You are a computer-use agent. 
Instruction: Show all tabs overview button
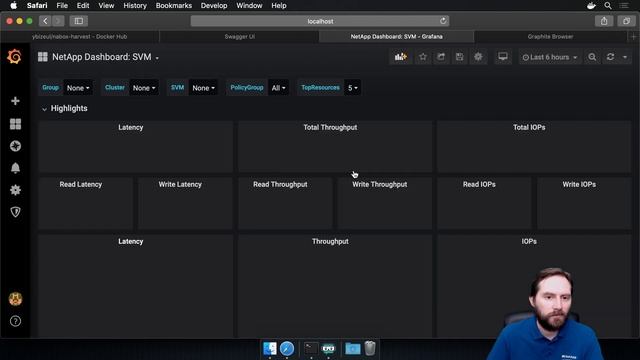click(626, 21)
